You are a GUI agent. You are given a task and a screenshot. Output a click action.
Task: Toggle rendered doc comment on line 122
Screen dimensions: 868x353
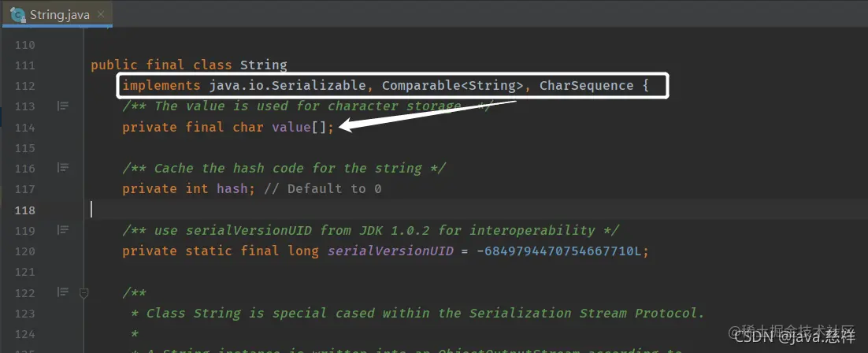point(63,292)
